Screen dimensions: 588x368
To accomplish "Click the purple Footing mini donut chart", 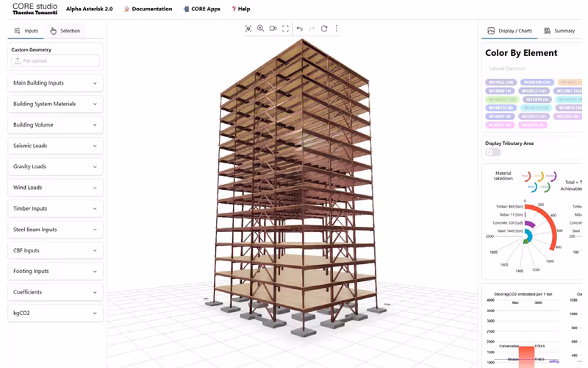I will point(551,176).
